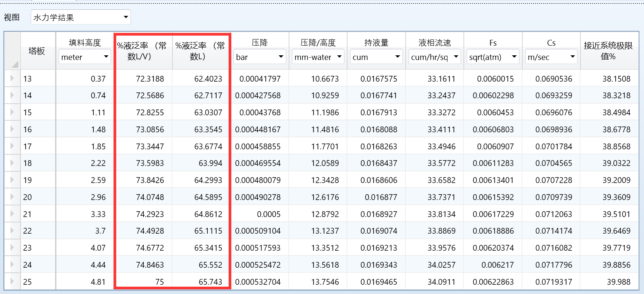Click the 接近系统极限值% column header
The height and width of the screenshot is (294, 644).
pos(610,51)
